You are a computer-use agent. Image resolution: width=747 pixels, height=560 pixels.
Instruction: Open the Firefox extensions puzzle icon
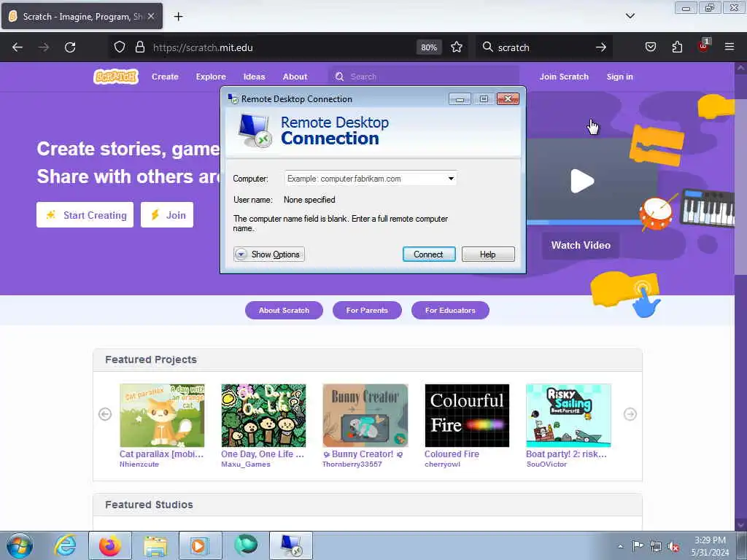tap(677, 47)
